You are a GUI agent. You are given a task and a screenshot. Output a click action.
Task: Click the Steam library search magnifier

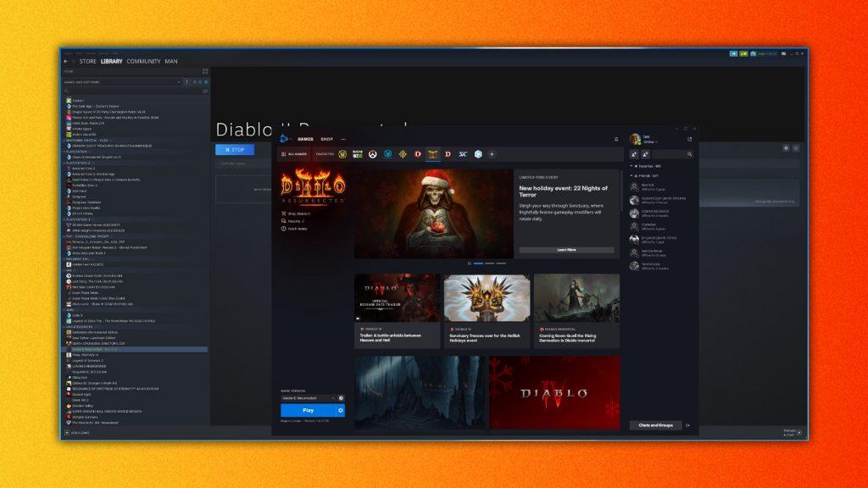pos(66,91)
